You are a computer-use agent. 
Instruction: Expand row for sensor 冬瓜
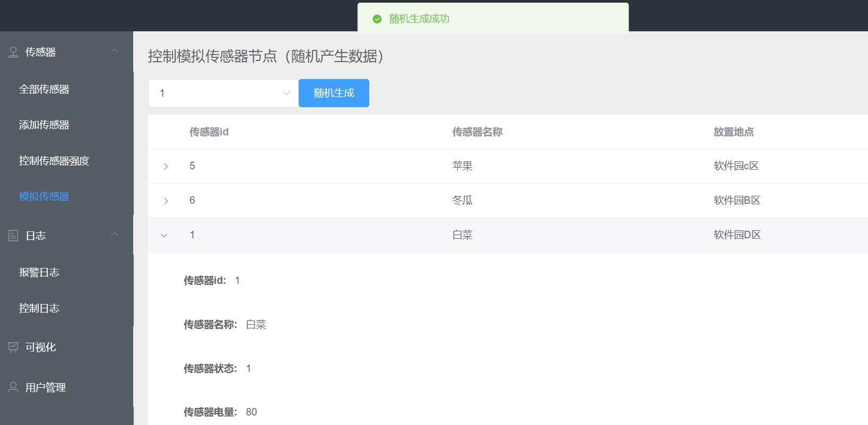[166, 201]
